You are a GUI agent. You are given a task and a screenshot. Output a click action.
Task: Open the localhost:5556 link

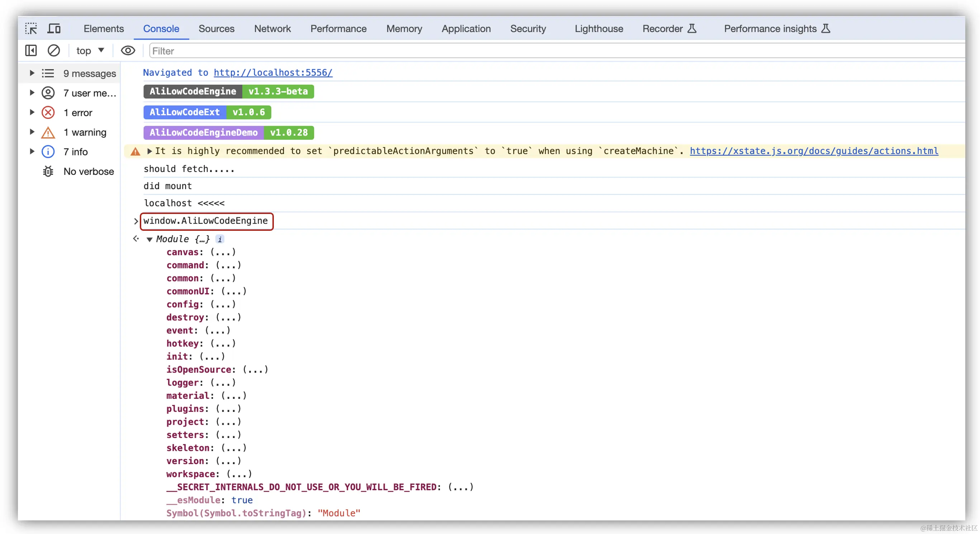[273, 72]
